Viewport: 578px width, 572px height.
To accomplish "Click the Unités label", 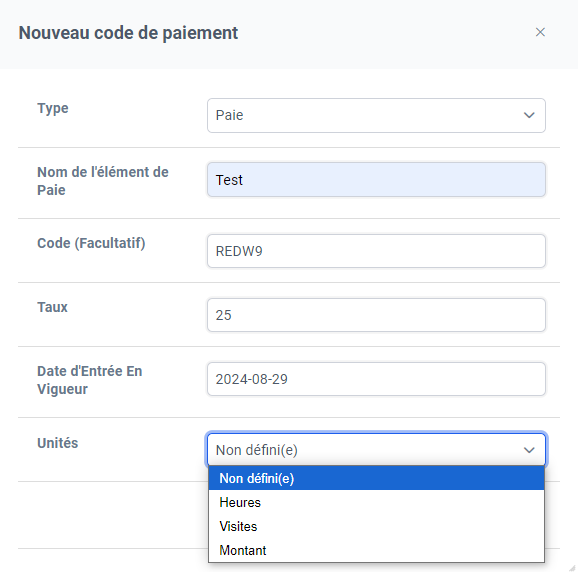I will (58, 443).
